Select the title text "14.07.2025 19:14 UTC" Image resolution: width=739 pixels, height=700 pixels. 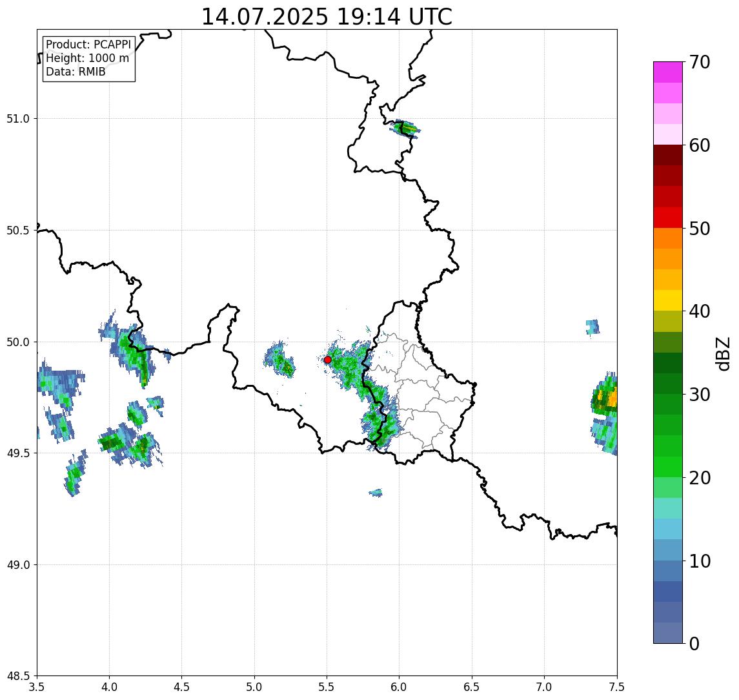tap(327, 17)
